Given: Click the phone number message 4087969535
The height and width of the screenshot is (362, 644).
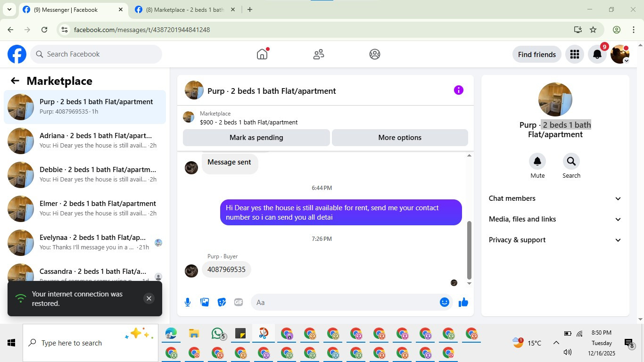Looking at the screenshot, I should coord(226,270).
